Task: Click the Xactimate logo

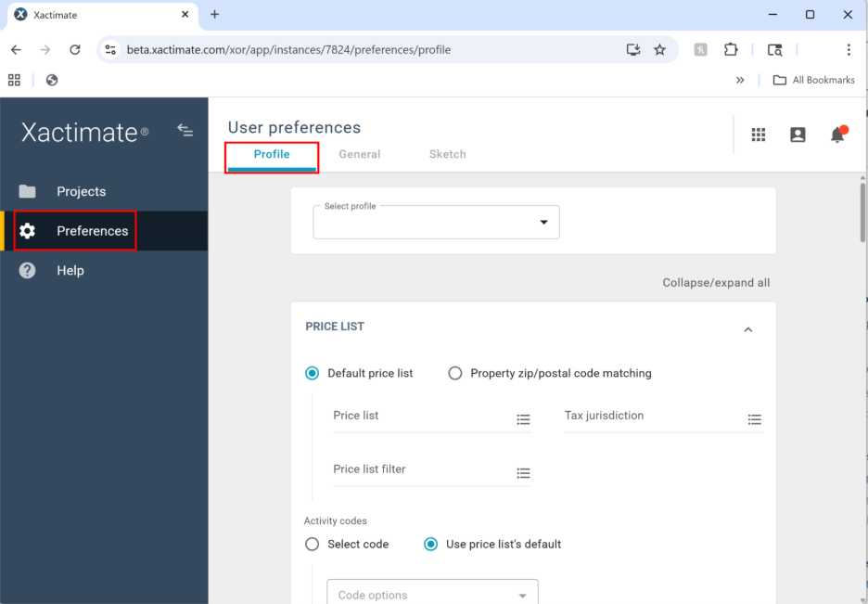Action: 84,133
